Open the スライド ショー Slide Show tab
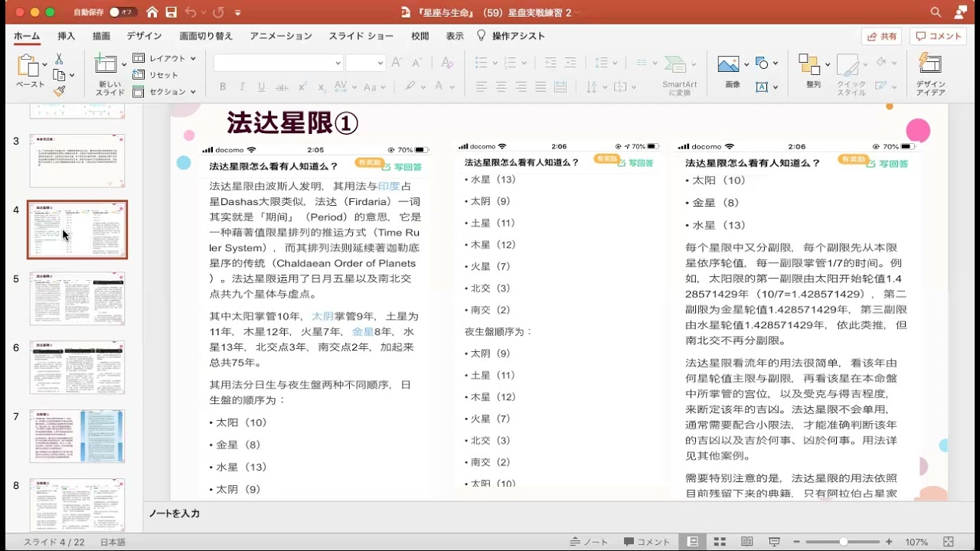Screen dimensions: 980x551 point(361,36)
